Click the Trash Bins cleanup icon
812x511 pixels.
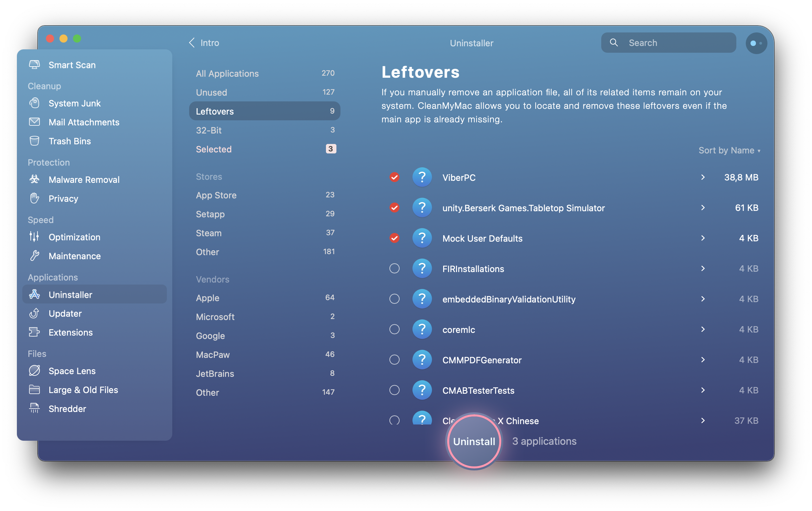34,141
